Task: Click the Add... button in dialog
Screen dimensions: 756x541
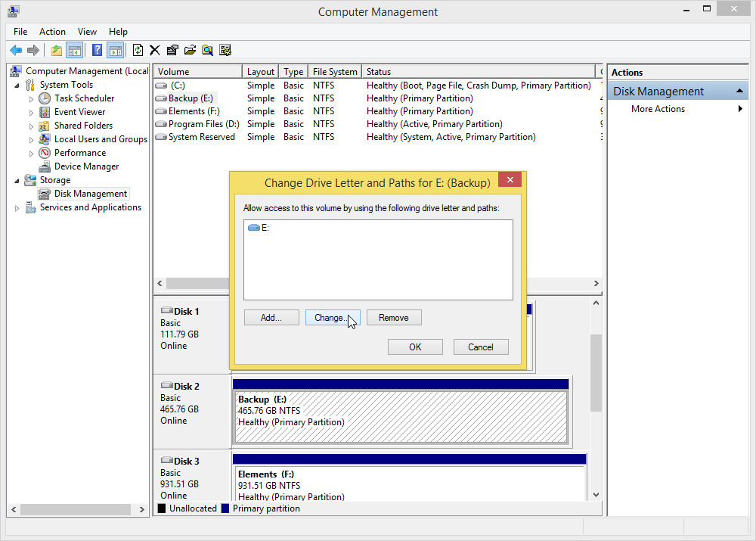Action: [x=271, y=318]
